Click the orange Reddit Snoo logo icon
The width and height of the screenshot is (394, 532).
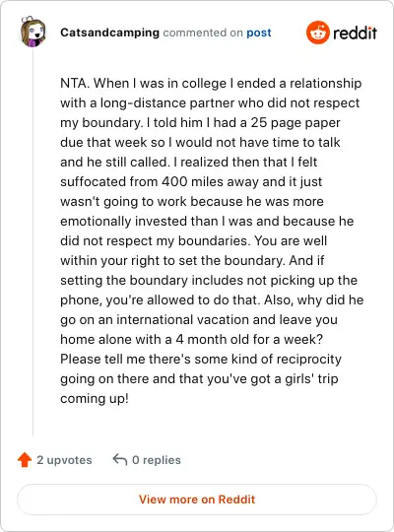pyautogui.click(x=317, y=33)
